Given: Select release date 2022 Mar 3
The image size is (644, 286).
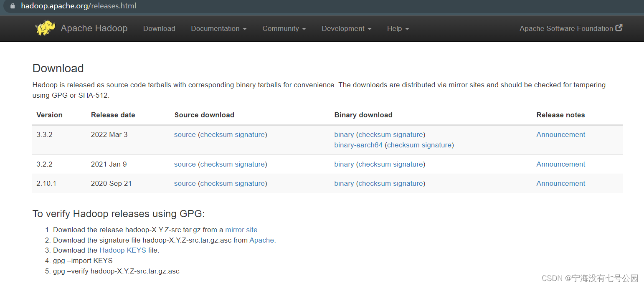Looking at the screenshot, I should 109,134.
